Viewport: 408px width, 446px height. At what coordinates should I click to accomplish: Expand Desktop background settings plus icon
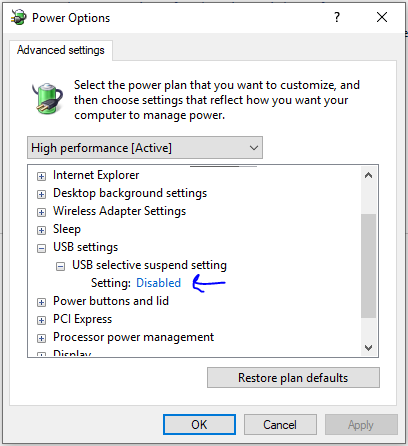click(x=41, y=194)
